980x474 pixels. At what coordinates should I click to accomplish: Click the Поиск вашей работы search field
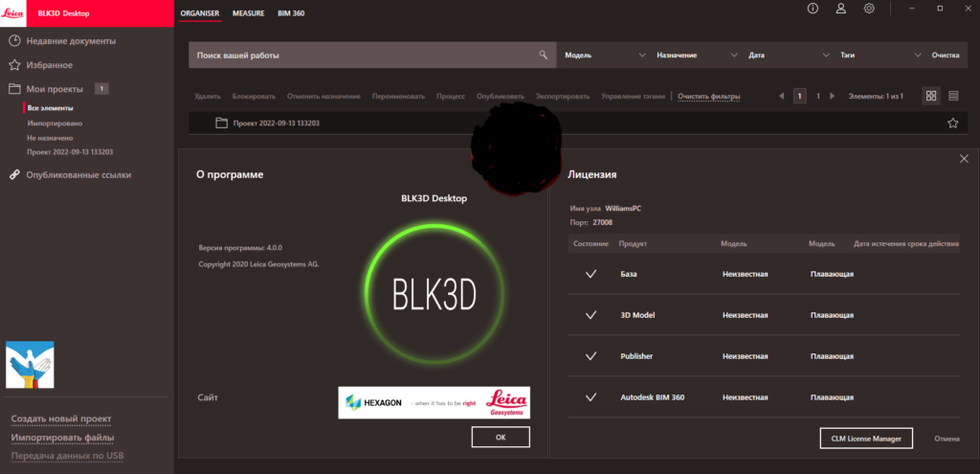[x=372, y=55]
